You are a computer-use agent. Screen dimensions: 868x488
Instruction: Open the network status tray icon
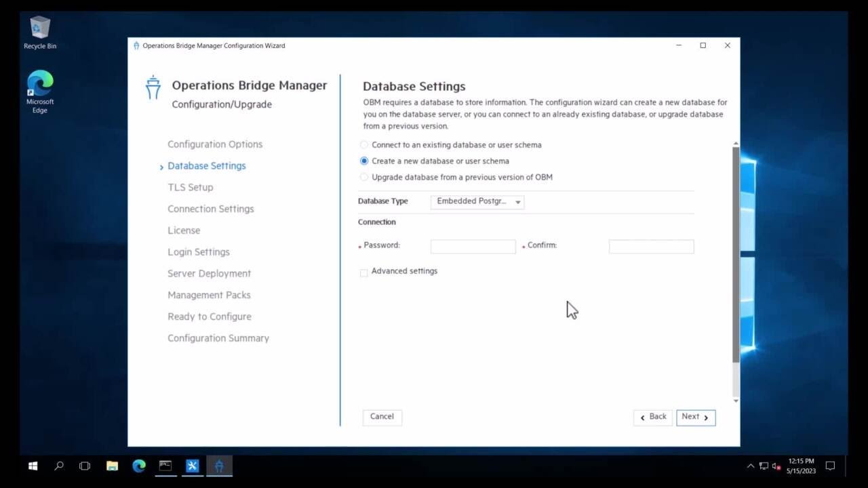tap(764, 466)
